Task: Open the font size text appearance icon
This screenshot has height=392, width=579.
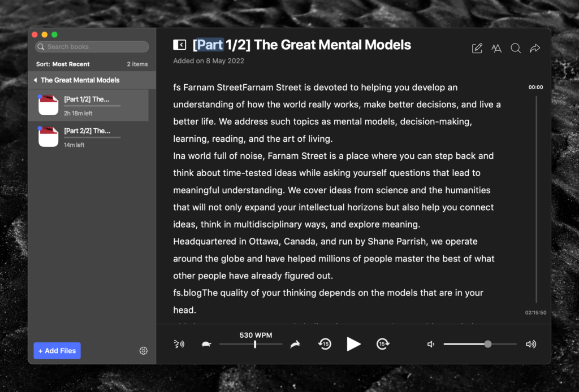Action: pos(496,49)
